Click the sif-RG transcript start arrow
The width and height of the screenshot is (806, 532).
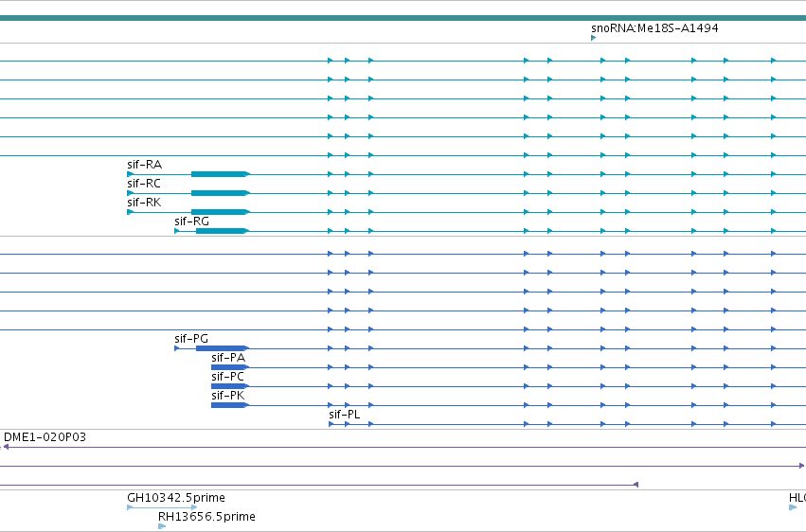point(177,231)
